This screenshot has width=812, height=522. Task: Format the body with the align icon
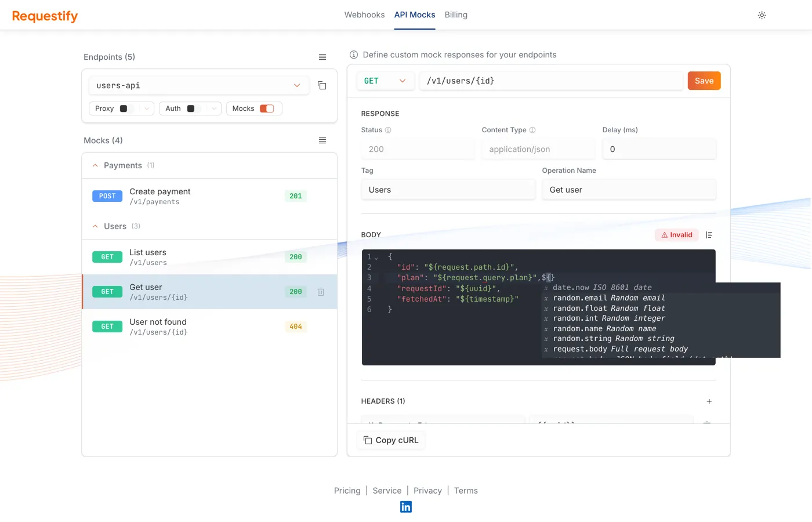(x=709, y=235)
